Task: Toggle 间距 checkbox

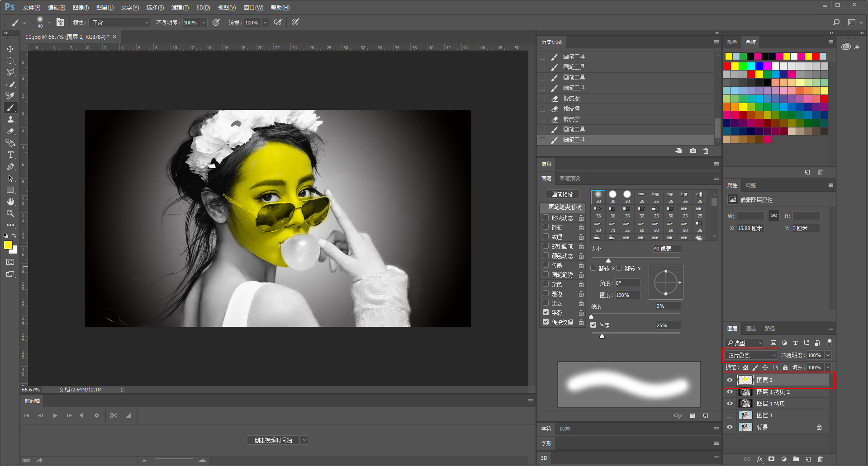Action: point(593,325)
